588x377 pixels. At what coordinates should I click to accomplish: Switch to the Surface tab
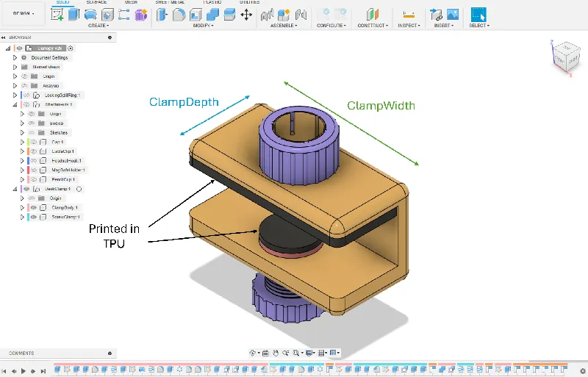point(96,2)
